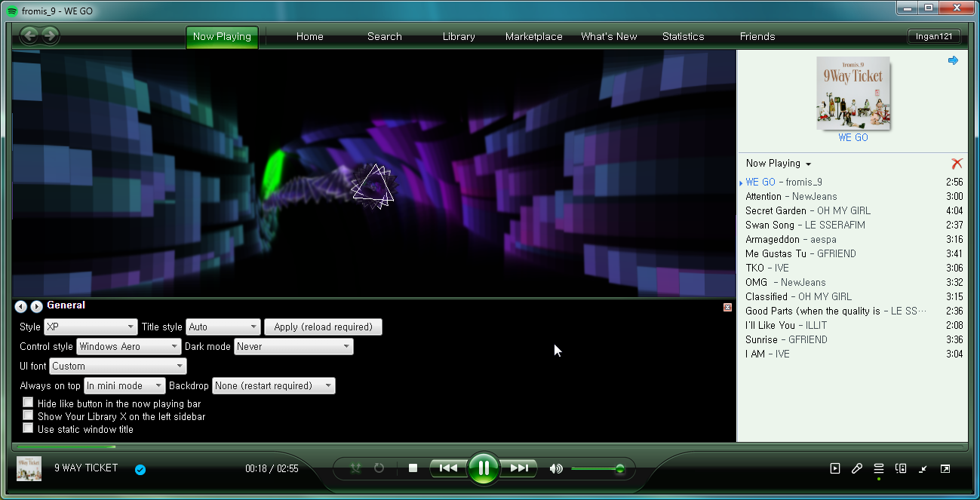This screenshot has width=980, height=500.
Task: Open the Home tab
Action: 310,36
